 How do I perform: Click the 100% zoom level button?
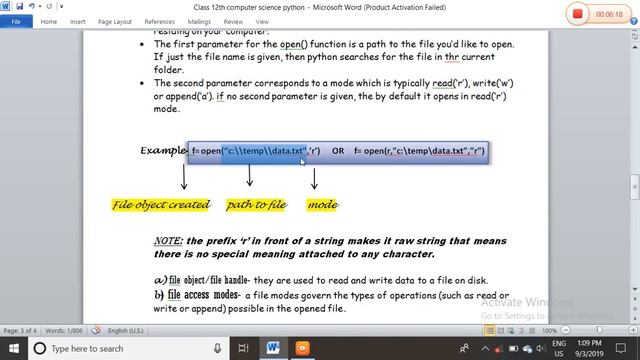click(x=549, y=331)
